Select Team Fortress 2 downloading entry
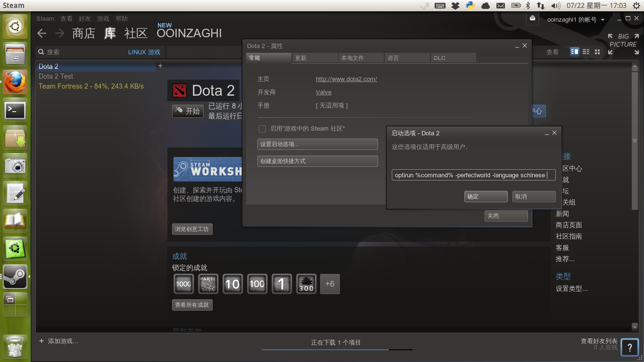The width and height of the screenshot is (644, 362). pyautogui.click(x=91, y=86)
